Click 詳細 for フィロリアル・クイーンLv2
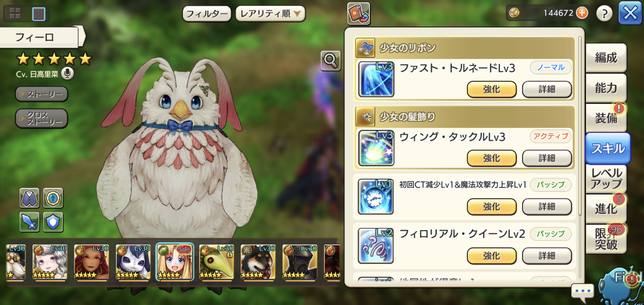This screenshot has height=305, width=644. (547, 256)
